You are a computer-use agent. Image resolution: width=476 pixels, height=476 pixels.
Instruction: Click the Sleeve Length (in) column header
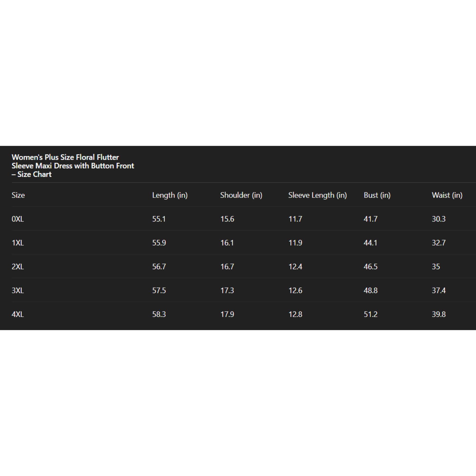pos(317,195)
